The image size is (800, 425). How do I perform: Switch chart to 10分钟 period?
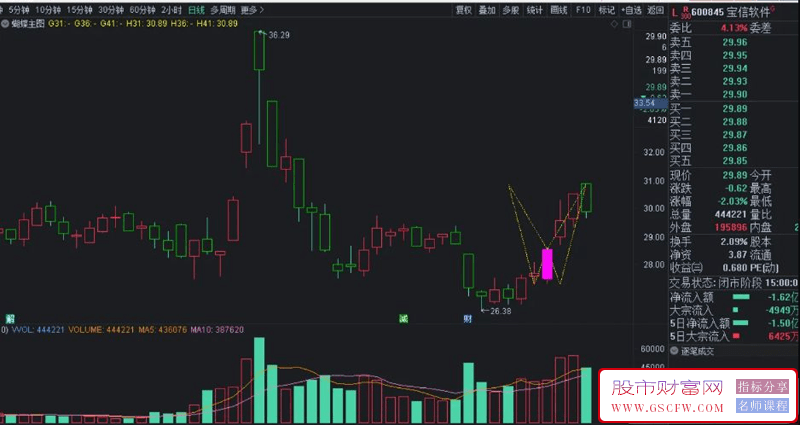pos(47,10)
